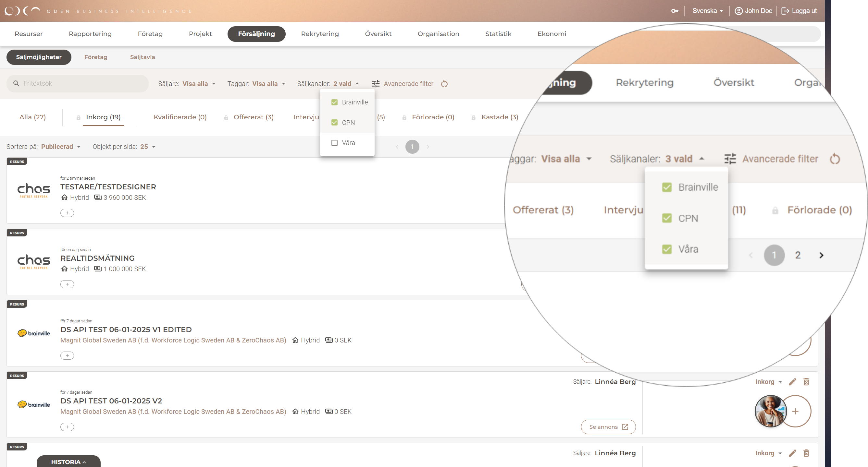Open the Organisation menu item
868x467 pixels.
[x=438, y=34]
